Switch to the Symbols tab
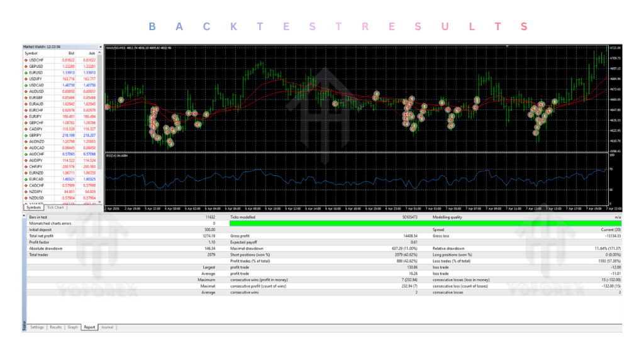 pyautogui.click(x=34, y=207)
